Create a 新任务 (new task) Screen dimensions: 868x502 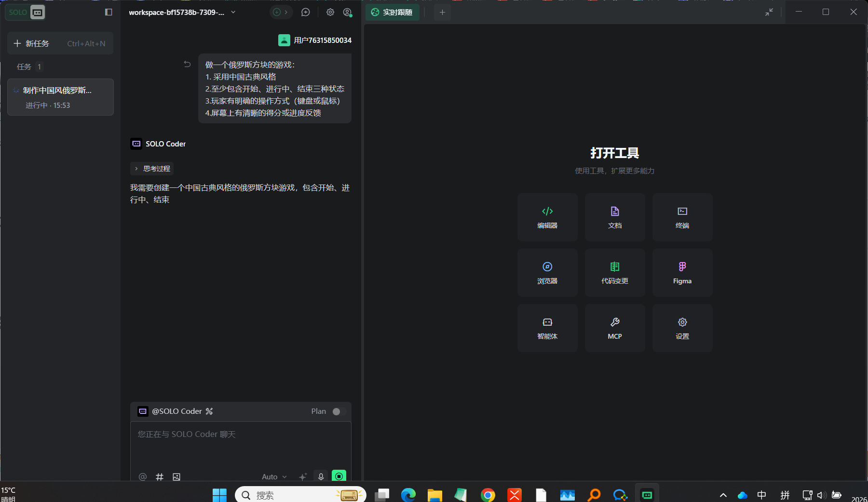[60, 43]
